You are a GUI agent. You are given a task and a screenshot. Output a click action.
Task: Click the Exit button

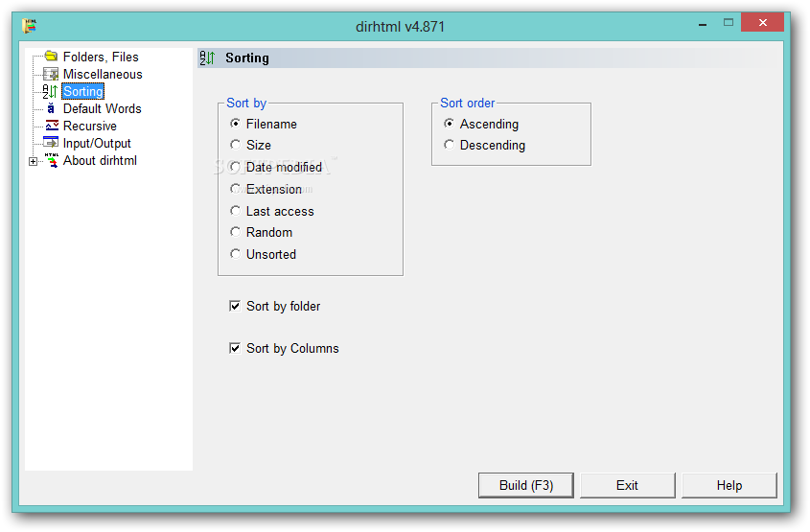click(x=627, y=486)
